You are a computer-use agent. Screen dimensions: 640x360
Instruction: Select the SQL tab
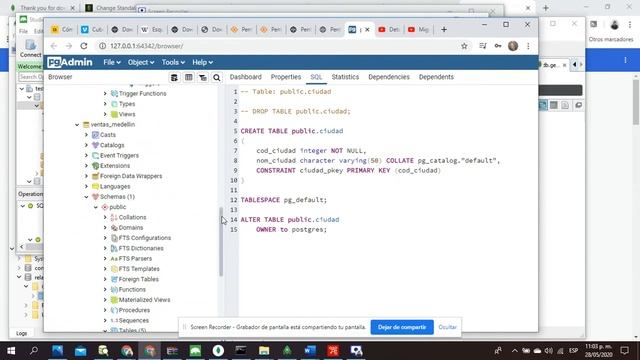point(316,77)
